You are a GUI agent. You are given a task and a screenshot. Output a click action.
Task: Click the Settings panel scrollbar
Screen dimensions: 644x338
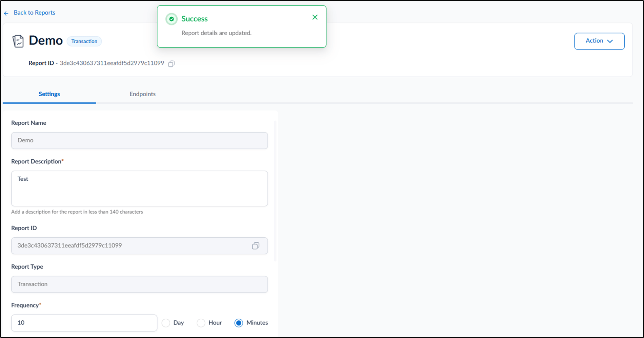point(275,191)
